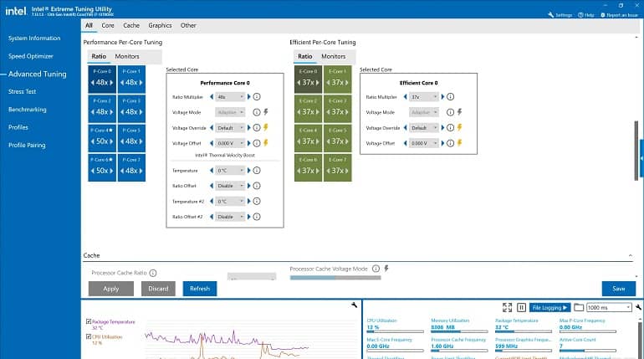Image resolution: width=644 pixels, height=359 pixels.
Task: Collapse the Cache section
Action: 631,255
